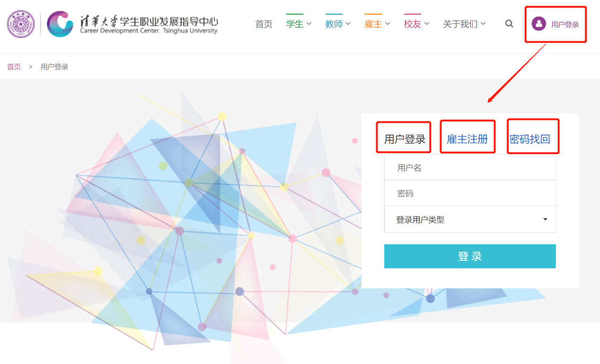Expand the 学生 menu chevron
The height and width of the screenshot is (364, 600).
pos(309,24)
